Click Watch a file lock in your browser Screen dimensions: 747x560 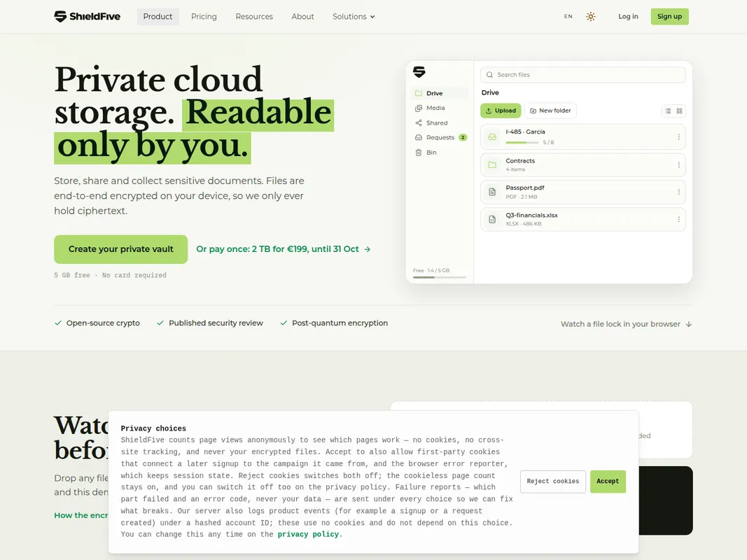(626, 324)
